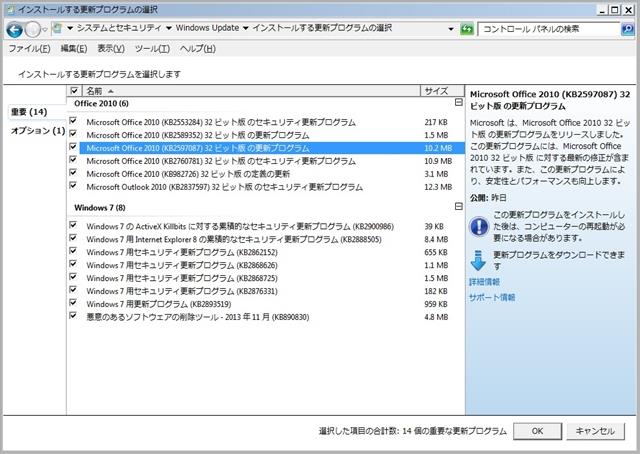Select the KB2868725 Windows 7 security update row
Viewport: 640px width, 454px height.
pyautogui.click(x=272, y=278)
